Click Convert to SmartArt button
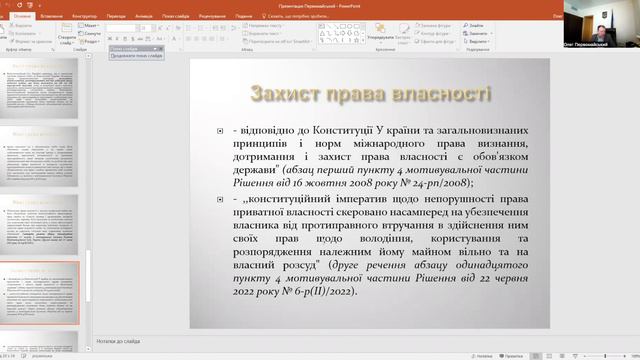640x360 pixels. (278, 42)
